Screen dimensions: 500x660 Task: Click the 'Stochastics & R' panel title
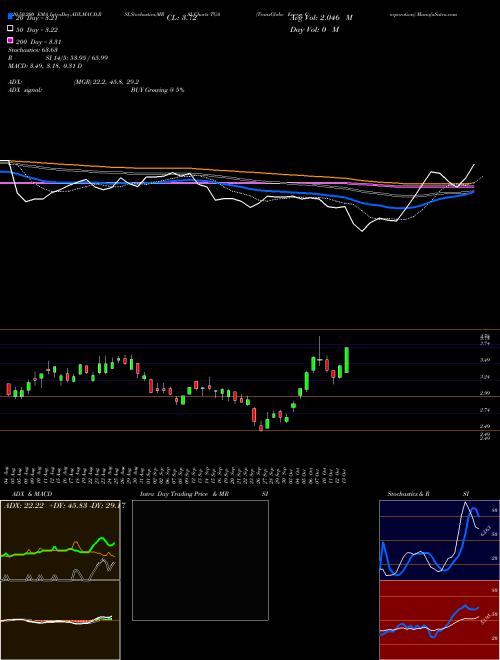tap(409, 494)
